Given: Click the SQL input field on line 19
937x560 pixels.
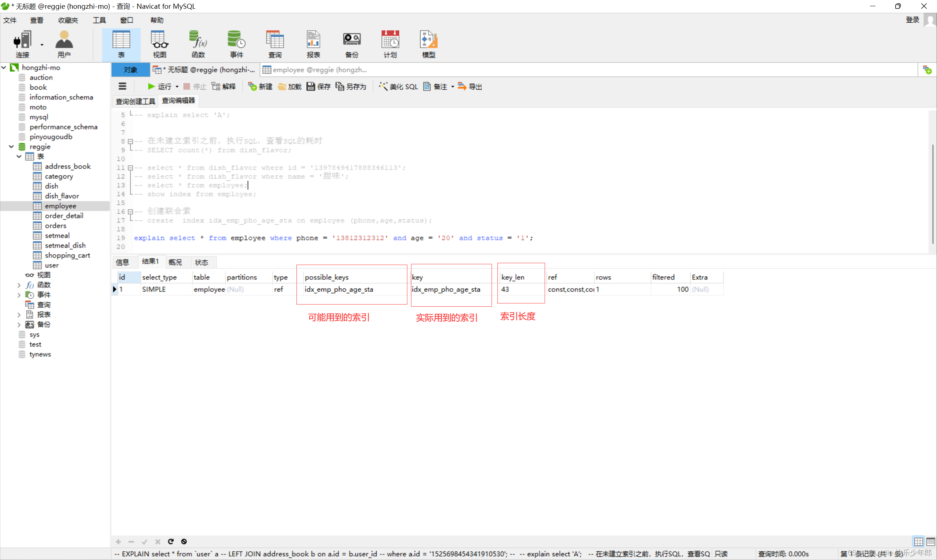Looking at the screenshot, I should (x=333, y=238).
